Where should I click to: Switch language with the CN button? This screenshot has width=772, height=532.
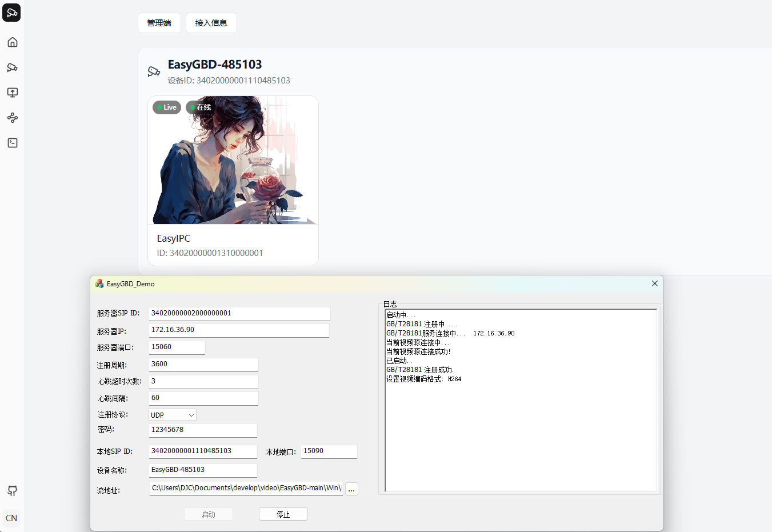[x=11, y=518]
